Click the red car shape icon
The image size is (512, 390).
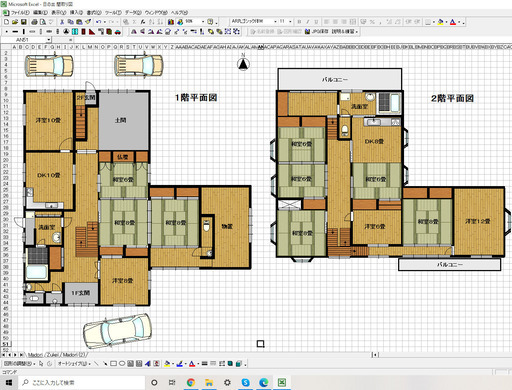click(x=118, y=32)
